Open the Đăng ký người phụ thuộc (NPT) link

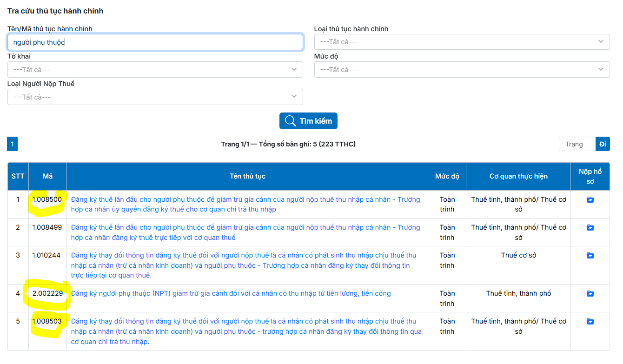tap(231, 293)
